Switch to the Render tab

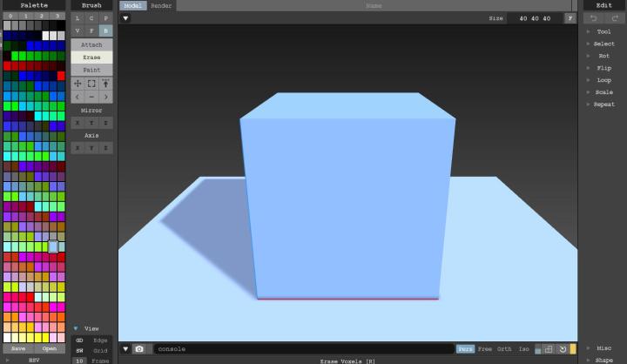(x=161, y=5)
